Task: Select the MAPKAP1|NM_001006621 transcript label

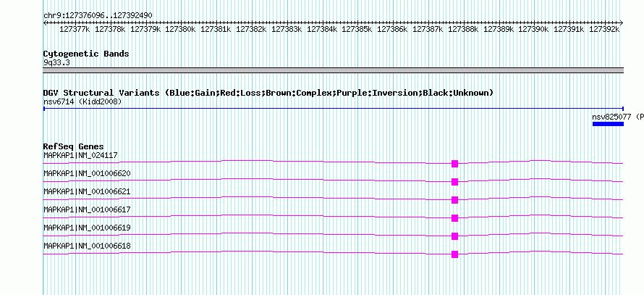Action: coord(87,192)
